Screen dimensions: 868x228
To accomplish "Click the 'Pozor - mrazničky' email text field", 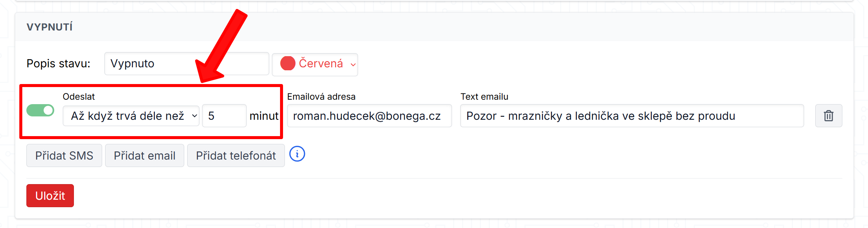I will pyautogui.click(x=632, y=116).
